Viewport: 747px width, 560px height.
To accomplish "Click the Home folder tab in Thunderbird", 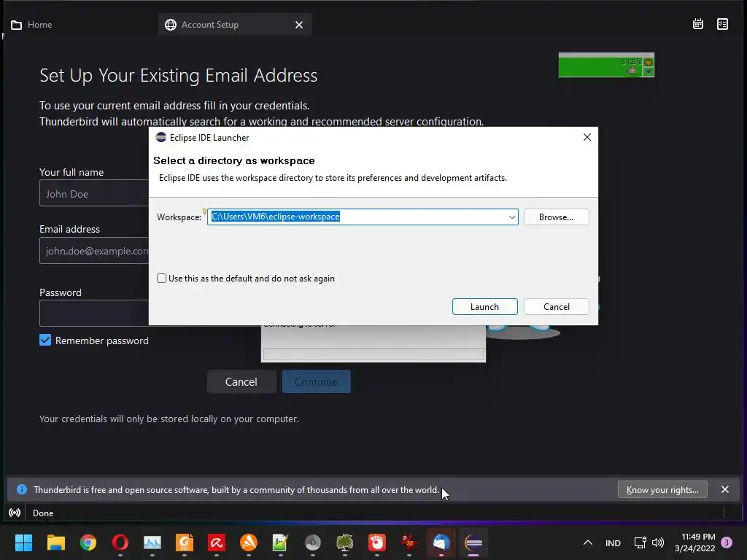I will tap(31, 25).
